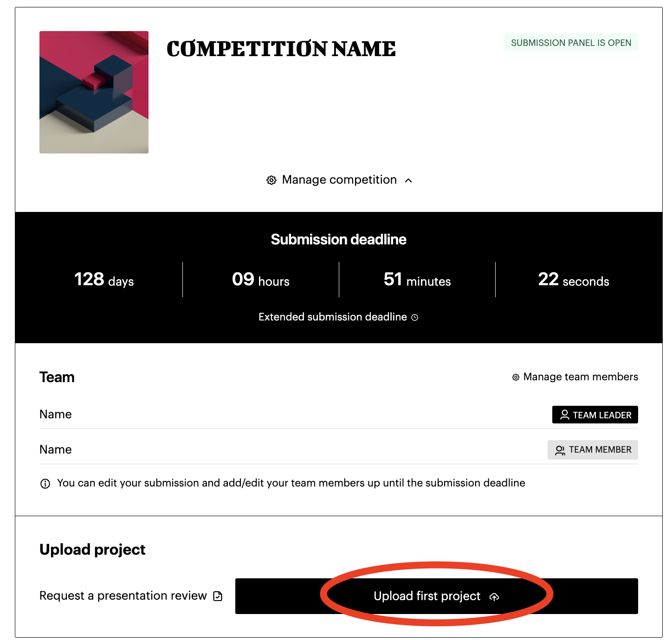Click the document icon beside Request a presentation review
672x640 pixels.
[x=218, y=596]
